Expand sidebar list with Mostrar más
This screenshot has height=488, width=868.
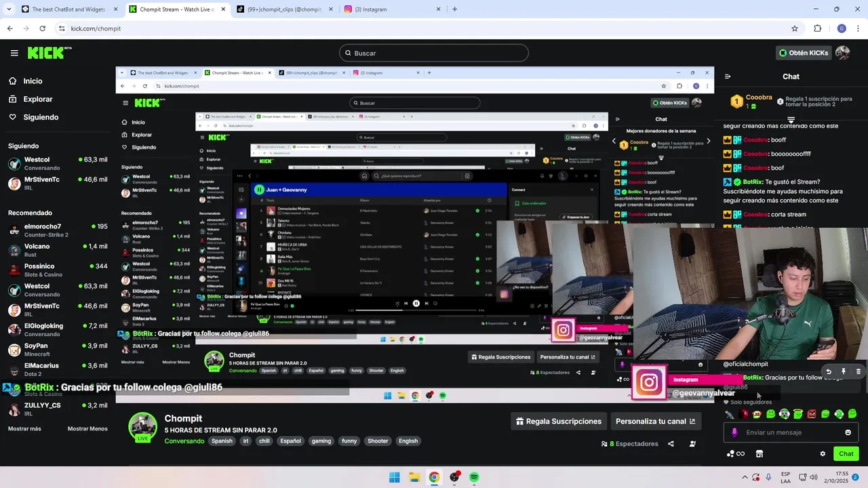pos(24,428)
